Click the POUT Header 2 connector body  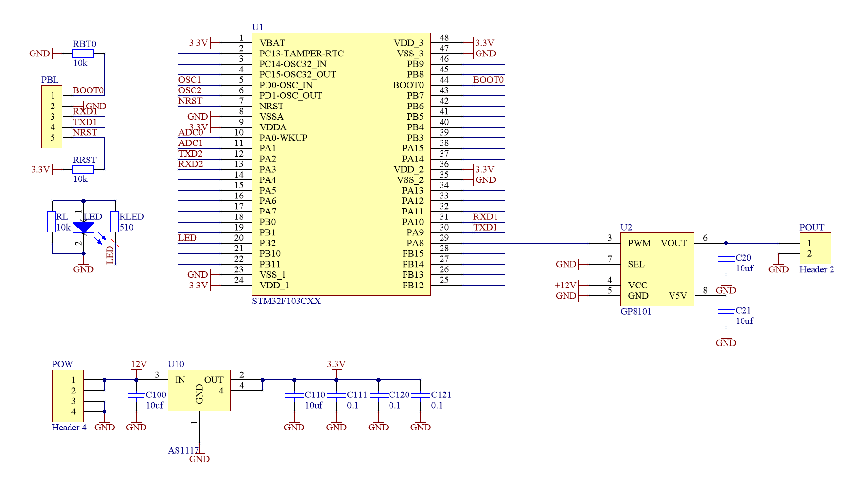815,248
